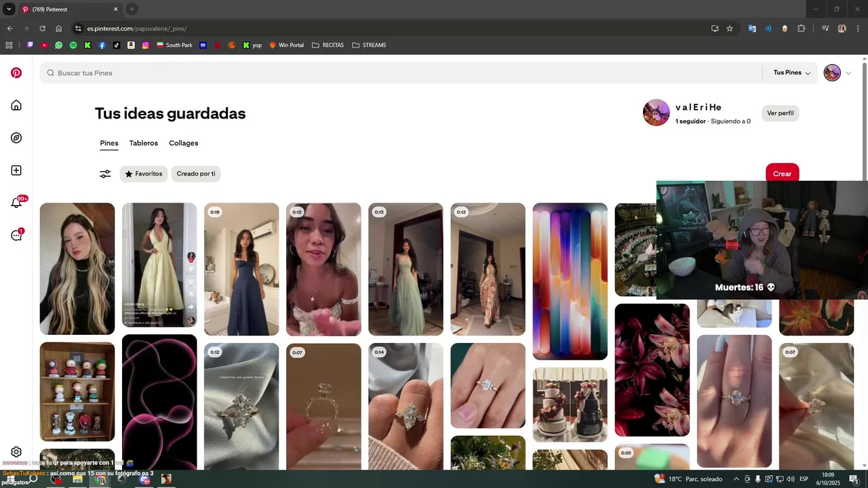Open the yop bookmark
This screenshot has width=868, height=488.
[252, 45]
